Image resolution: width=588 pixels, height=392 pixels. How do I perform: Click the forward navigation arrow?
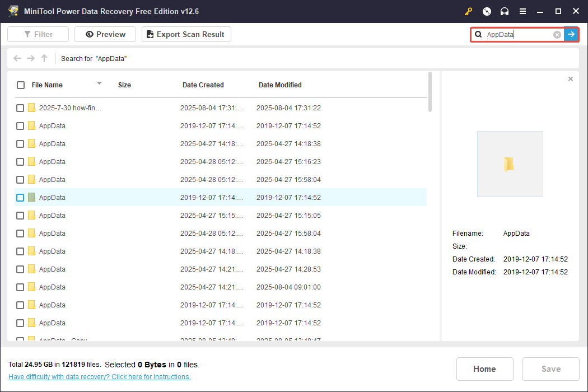[x=30, y=58]
